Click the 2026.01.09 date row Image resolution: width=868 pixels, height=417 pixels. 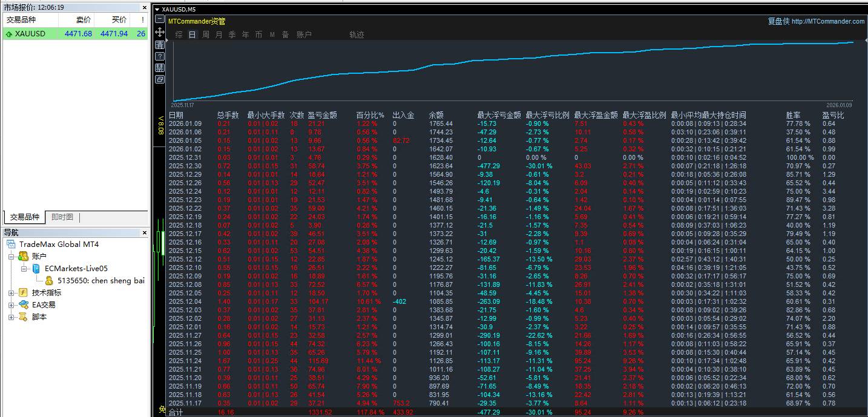pos(185,123)
